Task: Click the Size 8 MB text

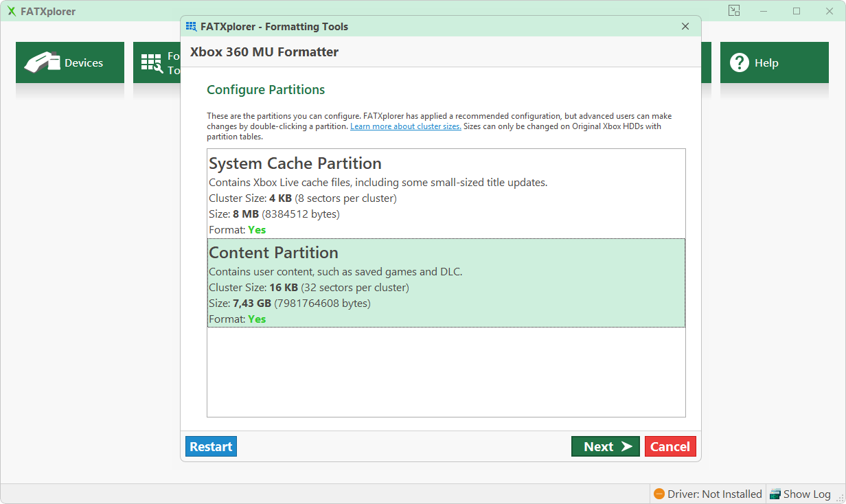Action: [x=275, y=214]
